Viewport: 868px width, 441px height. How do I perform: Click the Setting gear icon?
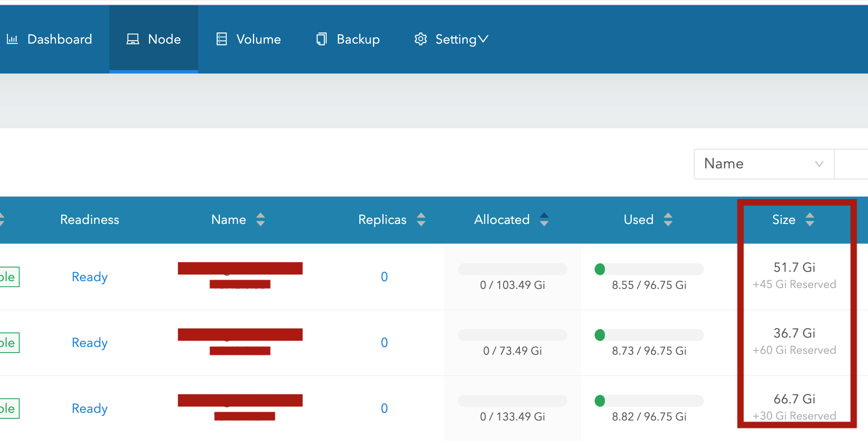[421, 39]
